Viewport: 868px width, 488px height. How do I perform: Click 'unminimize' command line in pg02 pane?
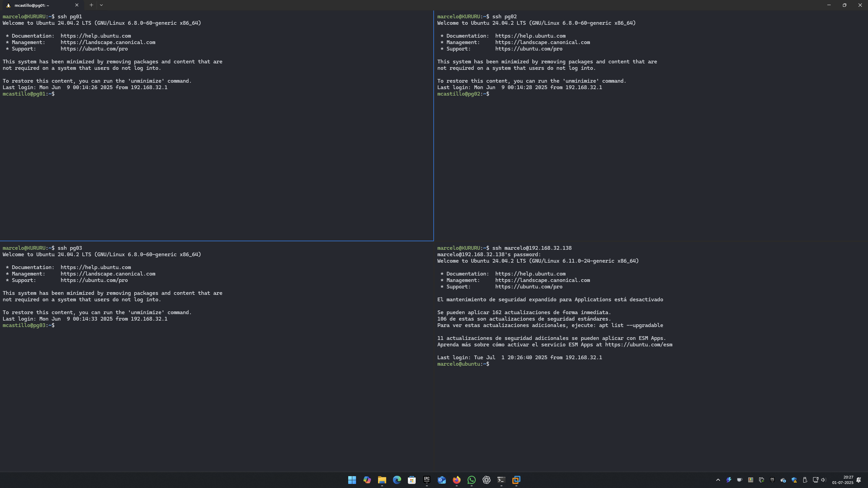(532, 81)
